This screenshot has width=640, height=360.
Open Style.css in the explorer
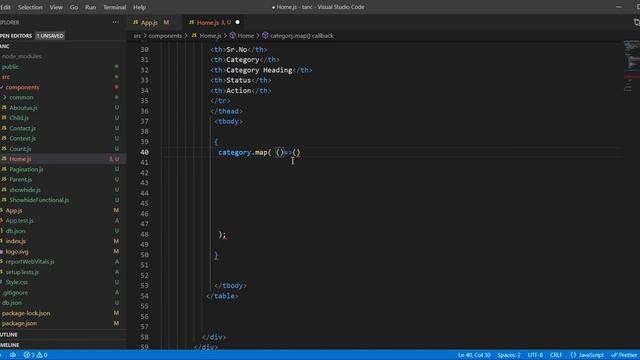tap(17, 282)
